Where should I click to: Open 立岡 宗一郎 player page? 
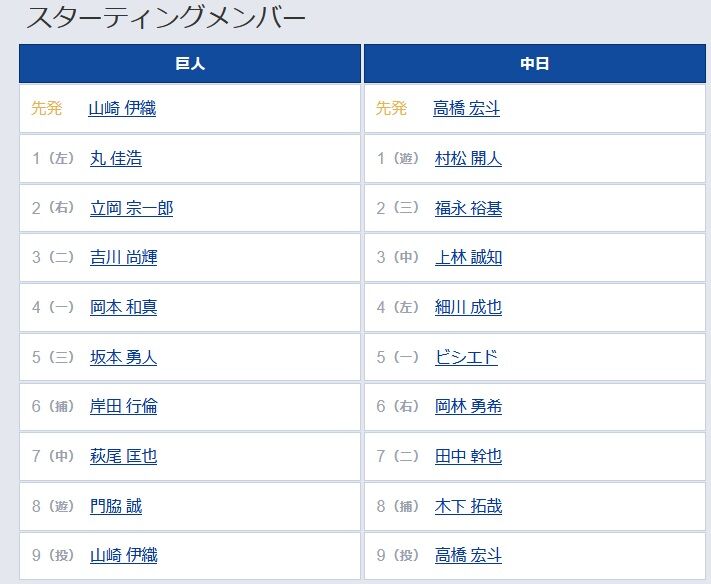point(131,208)
